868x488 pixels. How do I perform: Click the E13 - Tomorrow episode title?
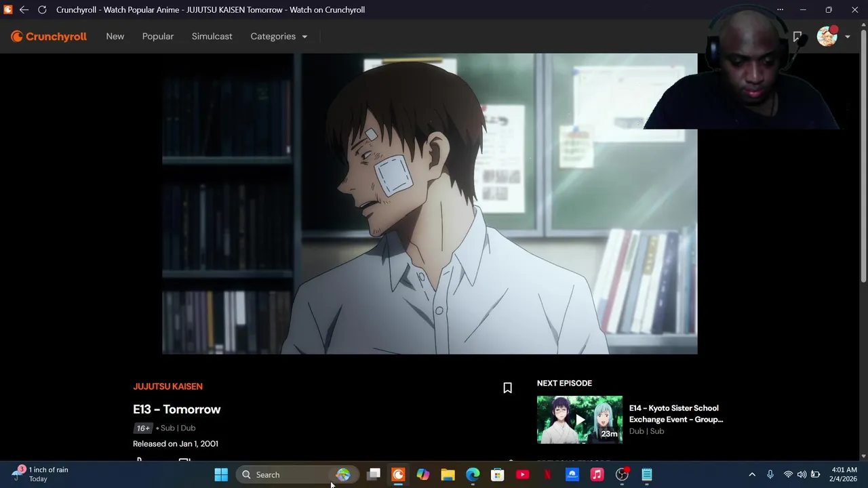point(177,409)
